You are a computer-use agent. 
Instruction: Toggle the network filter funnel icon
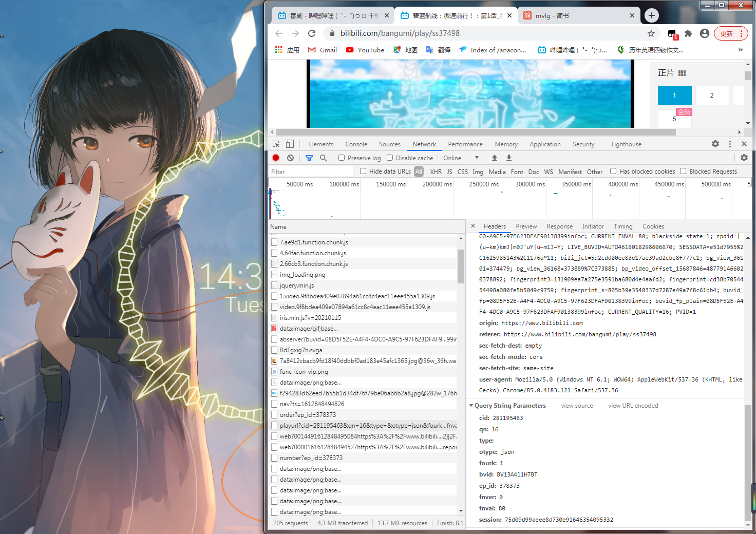(x=309, y=158)
